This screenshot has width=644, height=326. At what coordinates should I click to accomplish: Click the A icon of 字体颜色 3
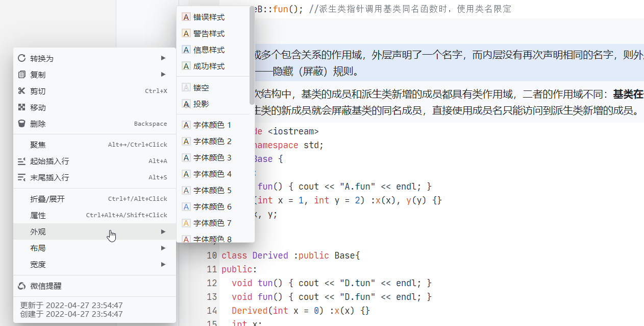coord(186,157)
